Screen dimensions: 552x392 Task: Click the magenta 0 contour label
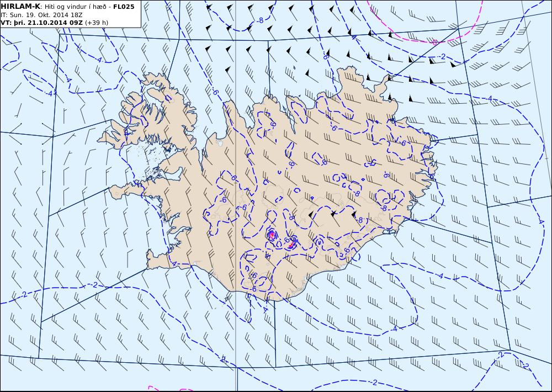tap(435, 43)
